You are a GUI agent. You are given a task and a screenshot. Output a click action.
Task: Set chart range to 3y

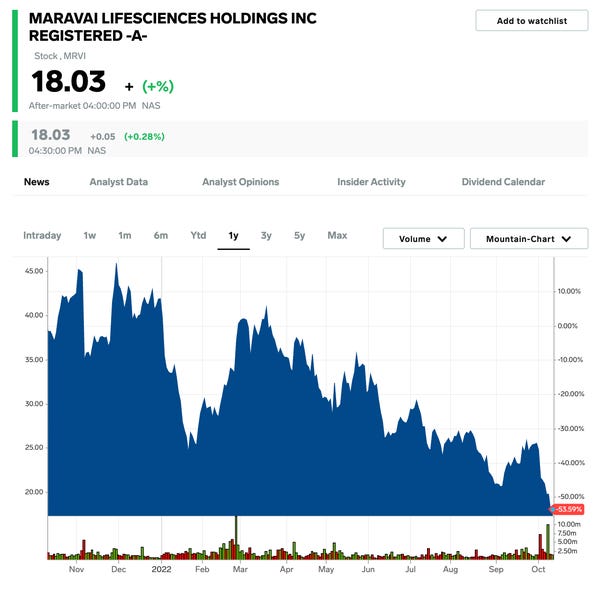(x=266, y=235)
